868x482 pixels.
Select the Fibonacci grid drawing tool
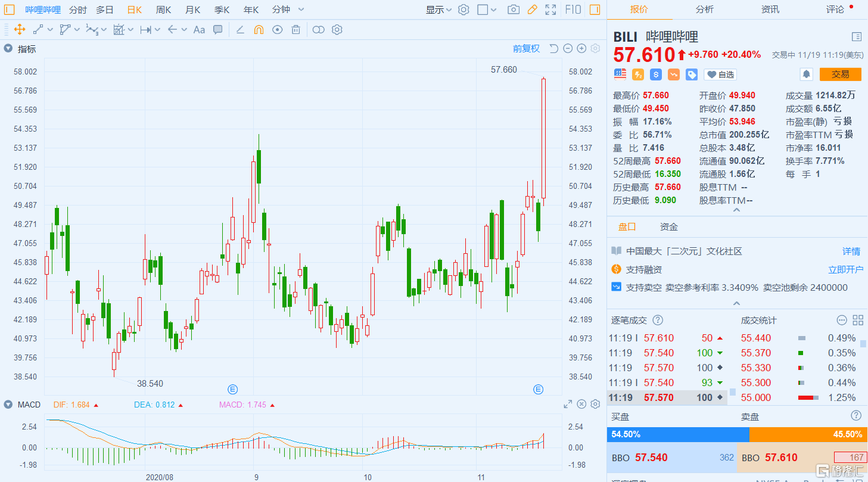(119, 29)
